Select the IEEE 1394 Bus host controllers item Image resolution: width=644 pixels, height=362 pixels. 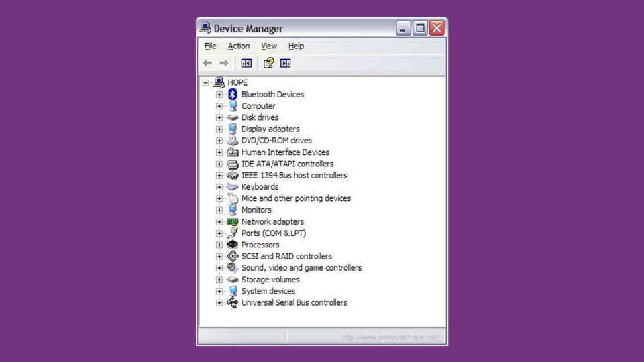click(x=294, y=176)
